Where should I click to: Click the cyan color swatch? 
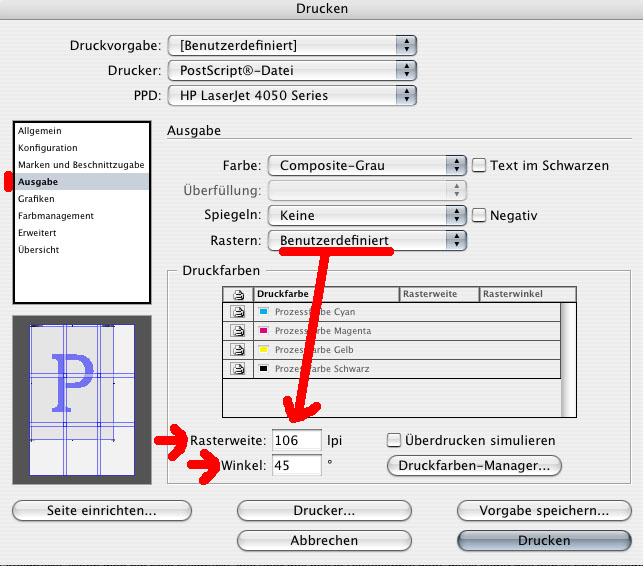[x=263, y=312]
